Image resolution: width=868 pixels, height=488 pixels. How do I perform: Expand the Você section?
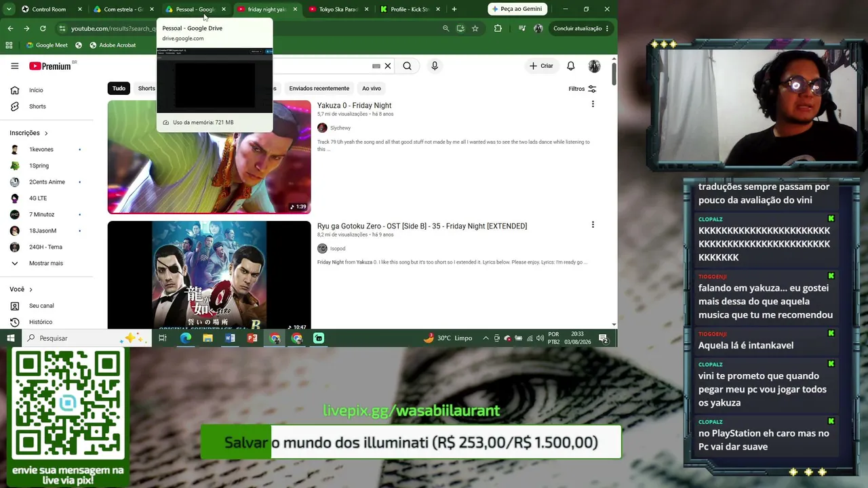pos(21,289)
